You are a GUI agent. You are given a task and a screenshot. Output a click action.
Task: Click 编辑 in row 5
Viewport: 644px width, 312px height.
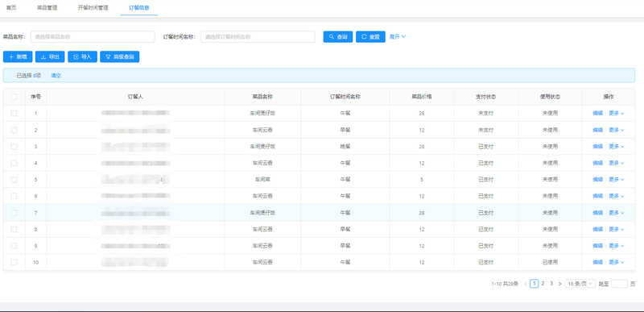pyautogui.click(x=597, y=179)
